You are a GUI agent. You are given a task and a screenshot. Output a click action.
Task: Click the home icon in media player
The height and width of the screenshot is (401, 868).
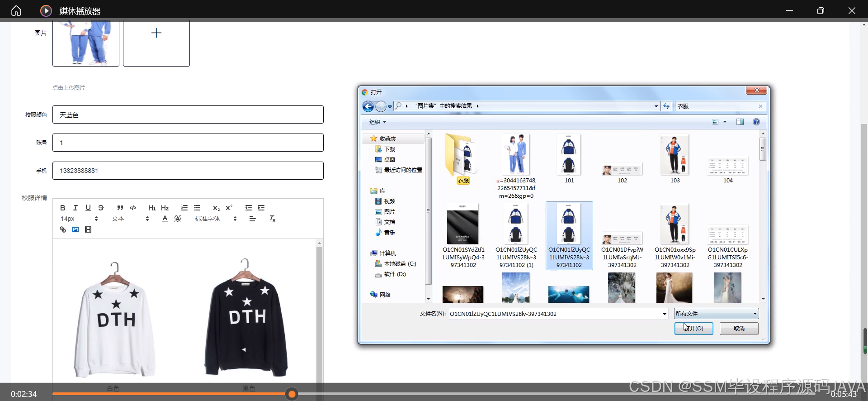16,10
